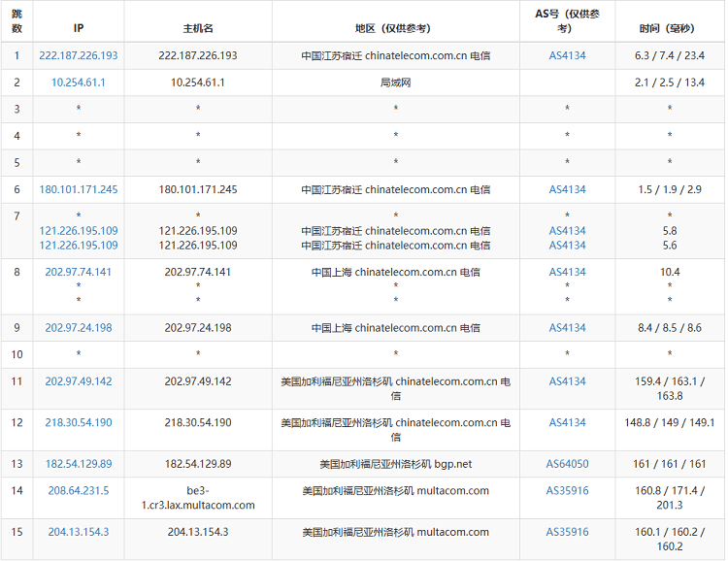Open IP link 208.64.231.5
This screenshot has height=561, width=728.
tap(79, 491)
